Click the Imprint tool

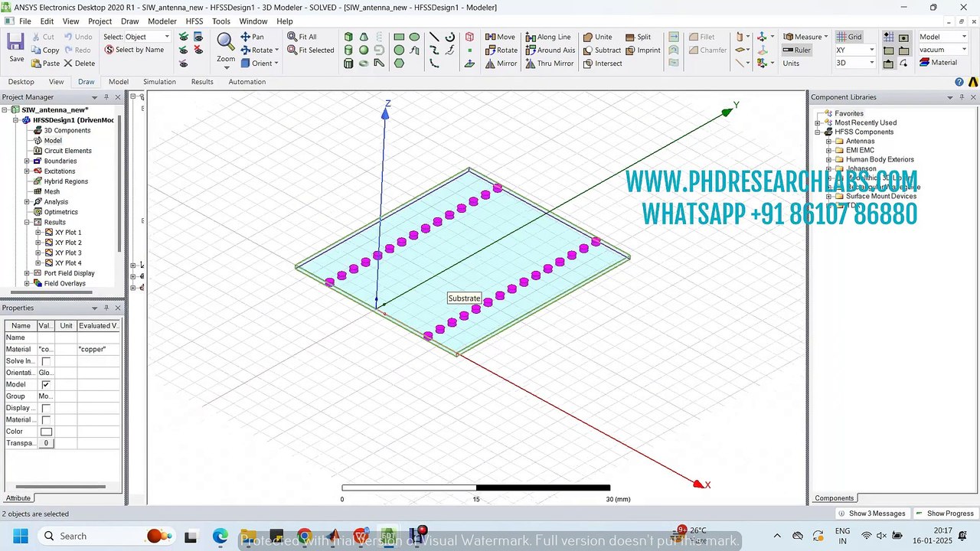642,51
